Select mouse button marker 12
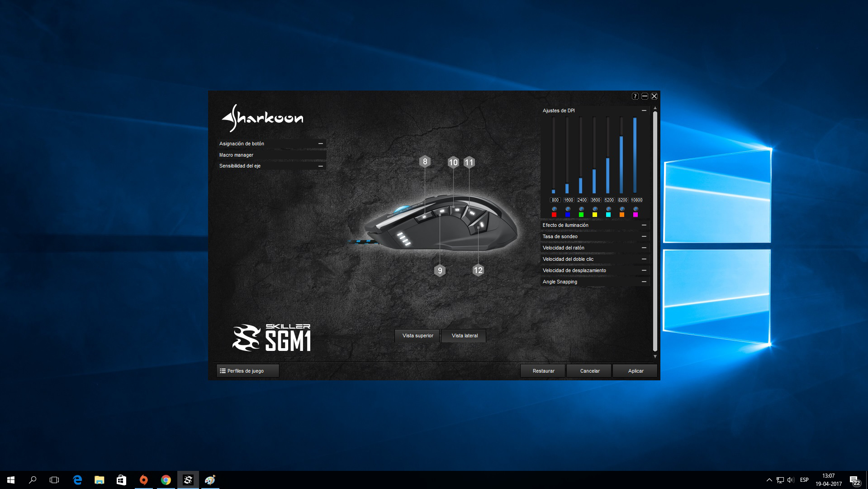868x489 pixels. click(x=478, y=270)
